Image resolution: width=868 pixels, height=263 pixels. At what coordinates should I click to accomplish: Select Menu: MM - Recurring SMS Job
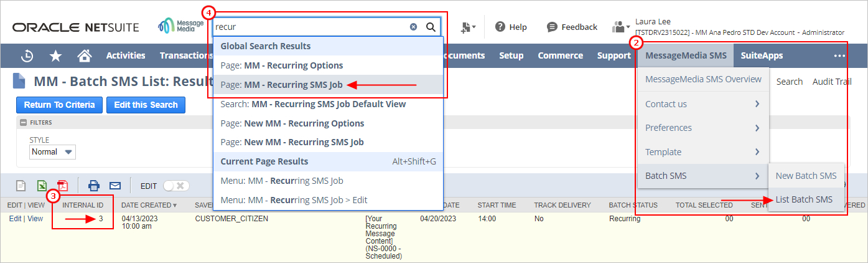point(328,181)
